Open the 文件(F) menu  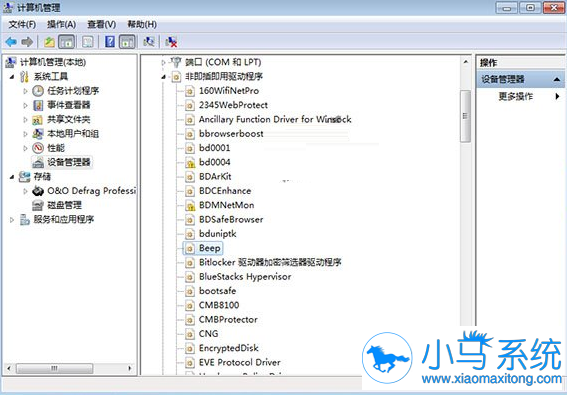(22, 25)
